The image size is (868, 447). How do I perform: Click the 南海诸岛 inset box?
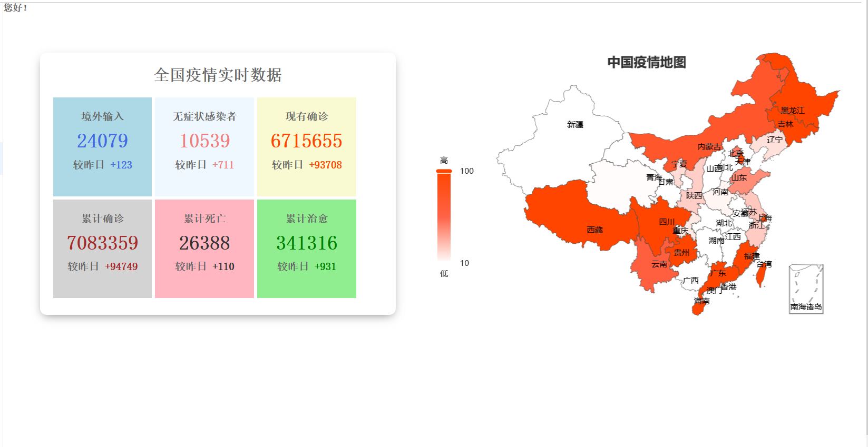point(806,290)
